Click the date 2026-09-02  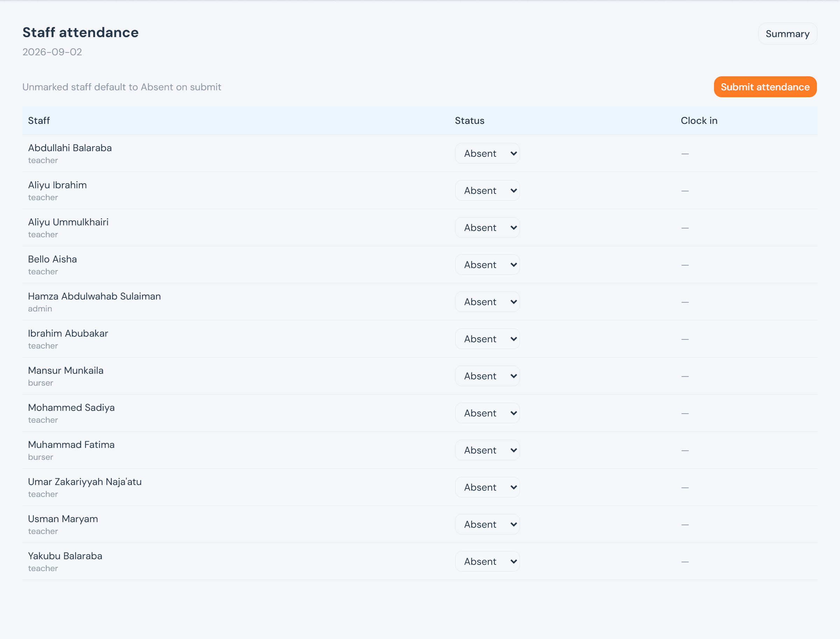click(52, 52)
